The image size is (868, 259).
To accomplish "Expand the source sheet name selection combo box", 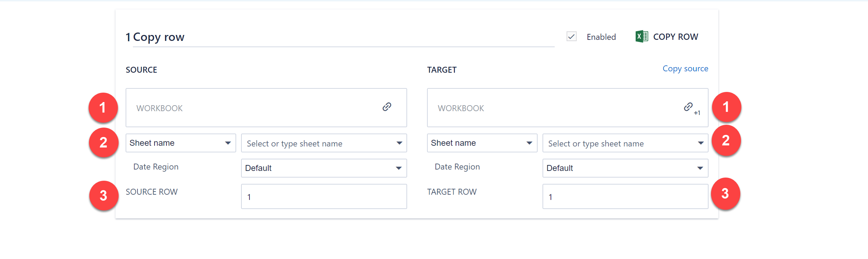I will point(324,143).
